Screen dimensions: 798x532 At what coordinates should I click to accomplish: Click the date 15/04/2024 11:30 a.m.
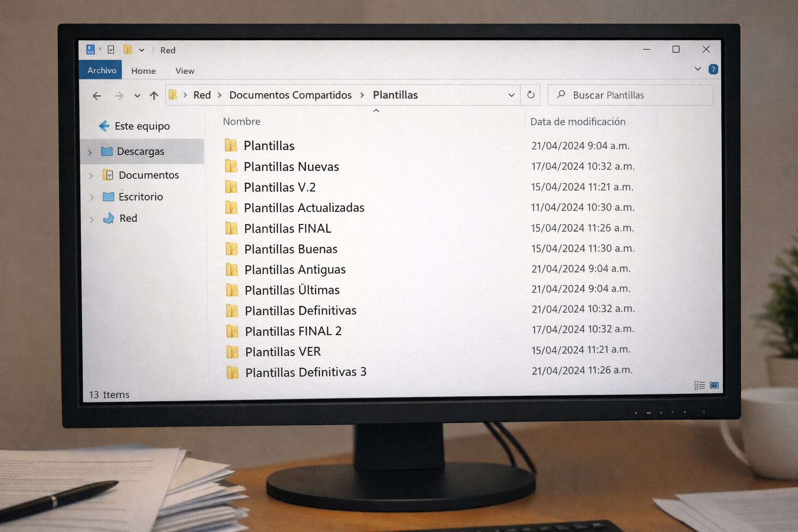[582, 248]
